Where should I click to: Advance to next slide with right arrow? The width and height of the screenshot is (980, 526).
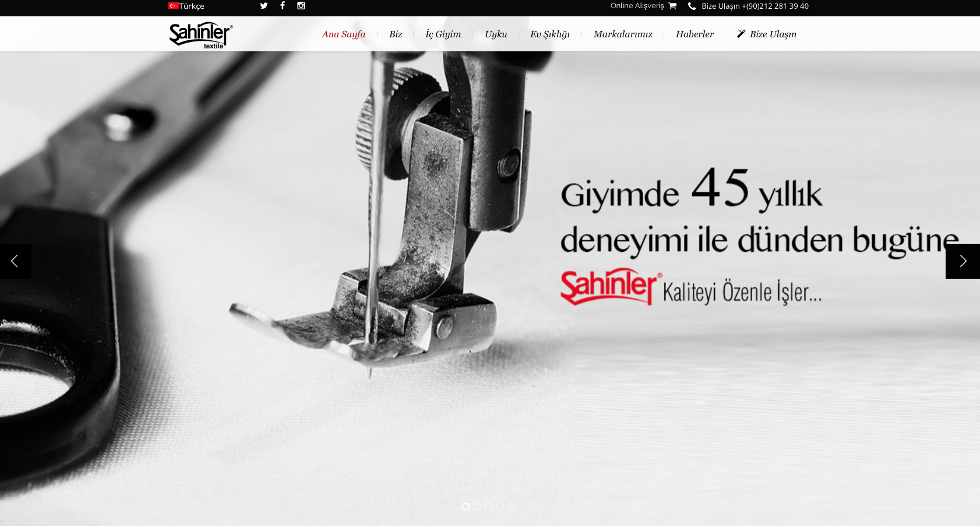963,261
